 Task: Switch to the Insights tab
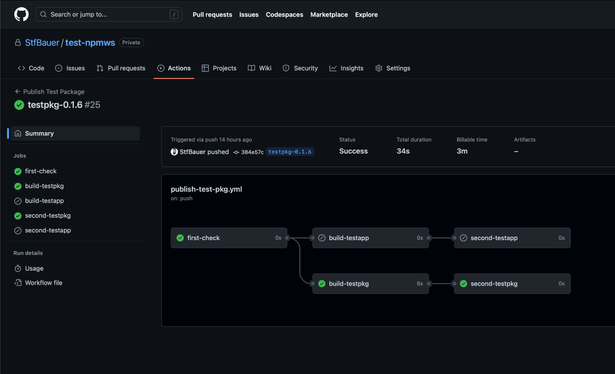point(346,68)
